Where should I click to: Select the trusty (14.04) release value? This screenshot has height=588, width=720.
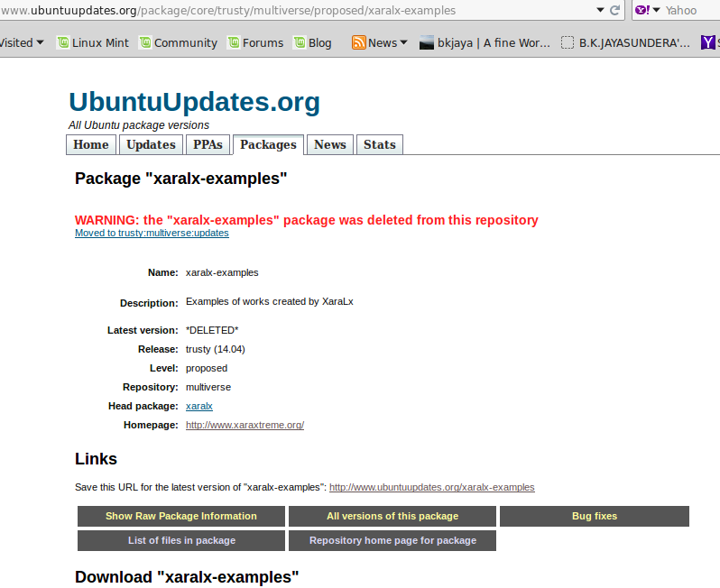[216, 349]
